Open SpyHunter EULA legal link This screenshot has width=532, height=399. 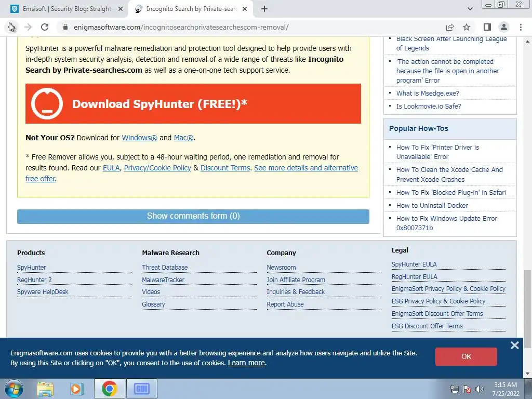click(x=414, y=264)
